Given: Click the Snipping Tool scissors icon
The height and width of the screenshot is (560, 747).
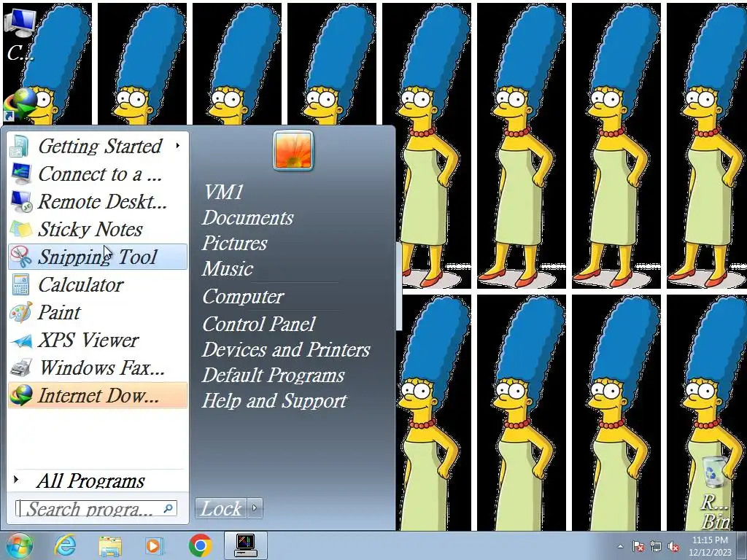Looking at the screenshot, I should tap(20, 257).
